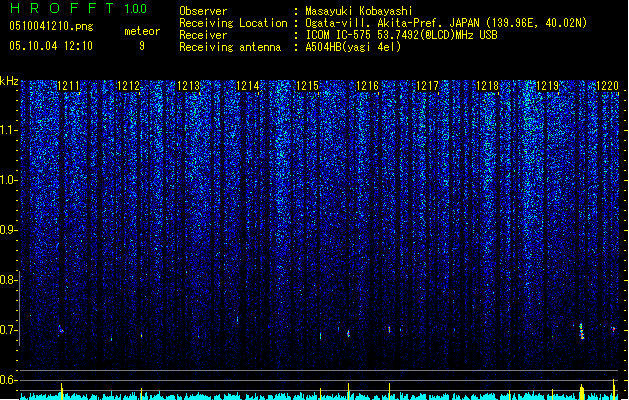
Task: Click the antenna text A504HB(yagi 4el)
Action: point(353,47)
